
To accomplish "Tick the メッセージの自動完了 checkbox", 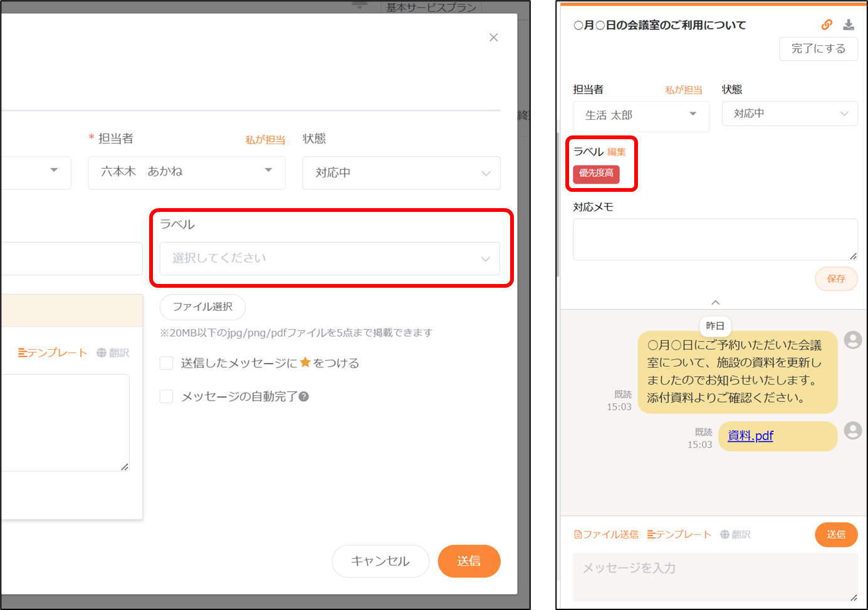I will (x=166, y=396).
